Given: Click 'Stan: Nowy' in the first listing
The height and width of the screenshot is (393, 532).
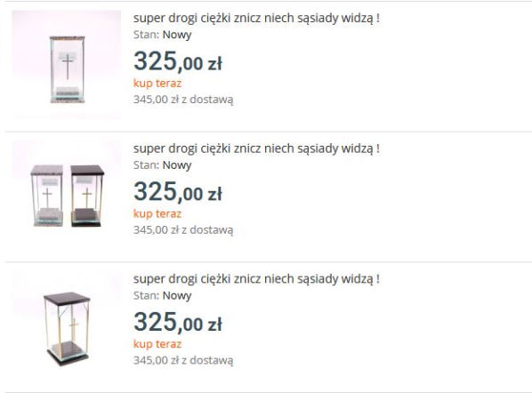Looking at the screenshot, I should (x=163, y=35).
